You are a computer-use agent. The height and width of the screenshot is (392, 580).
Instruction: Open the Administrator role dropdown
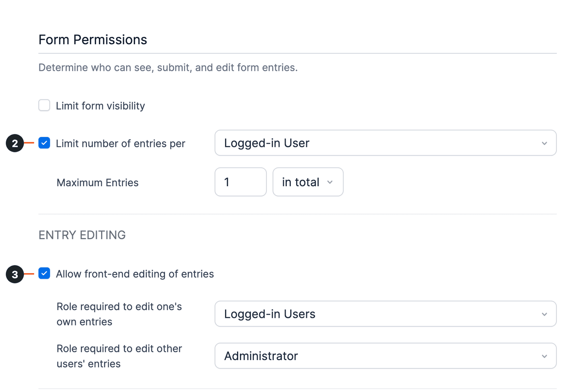(385, 356)
